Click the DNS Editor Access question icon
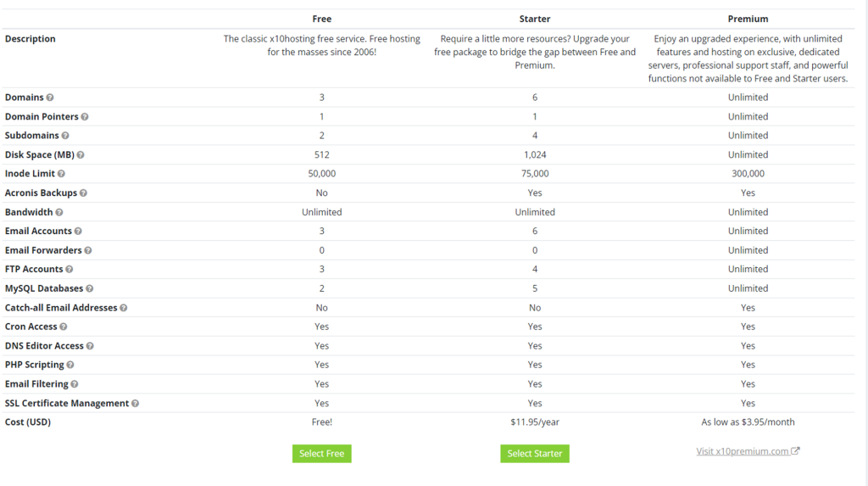The image size is (868, 486). tap(90, 346)
